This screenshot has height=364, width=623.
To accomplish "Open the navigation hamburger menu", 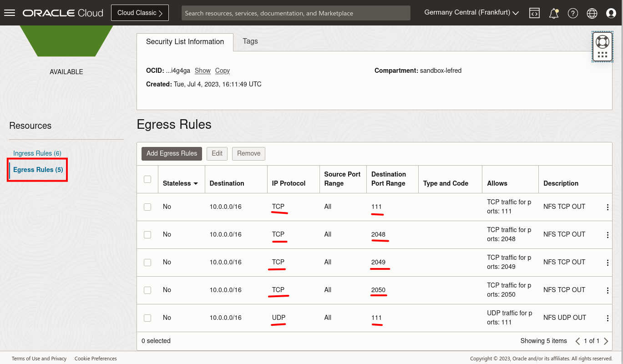I will click(10, 12).
